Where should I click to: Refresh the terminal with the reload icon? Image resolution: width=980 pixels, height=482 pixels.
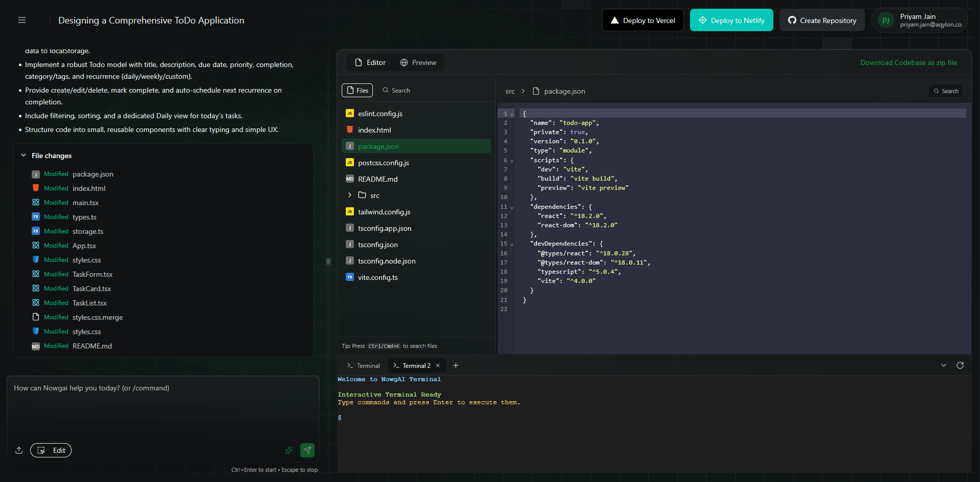[x=960, y=365]
